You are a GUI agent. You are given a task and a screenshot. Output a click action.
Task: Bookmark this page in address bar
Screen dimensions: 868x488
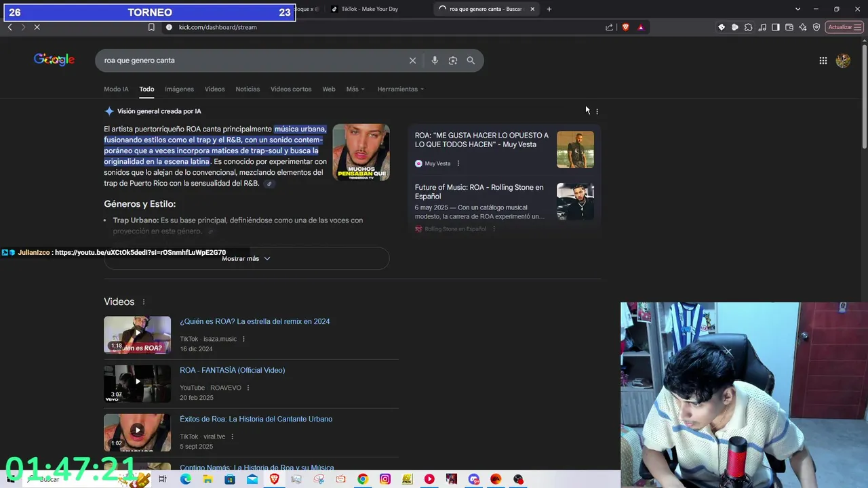click(x=151, y=27)
